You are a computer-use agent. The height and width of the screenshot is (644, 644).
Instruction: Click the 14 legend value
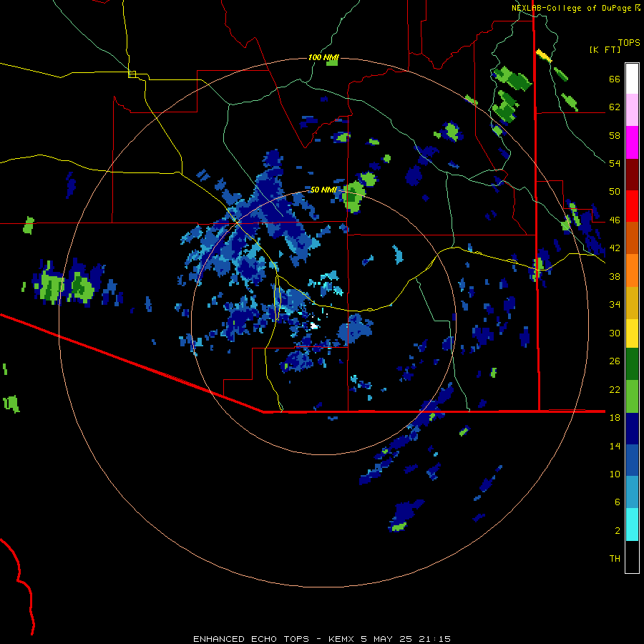click(x=615, y=446)
